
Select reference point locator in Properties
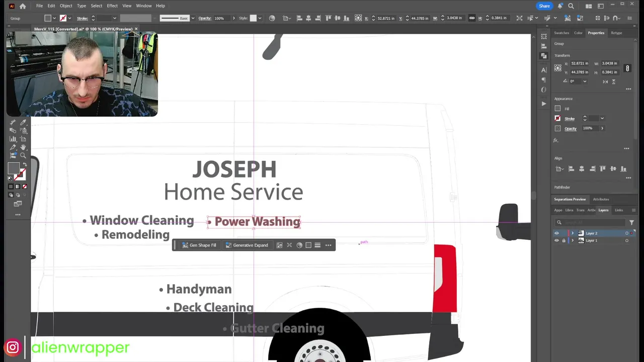coord(557,68)
